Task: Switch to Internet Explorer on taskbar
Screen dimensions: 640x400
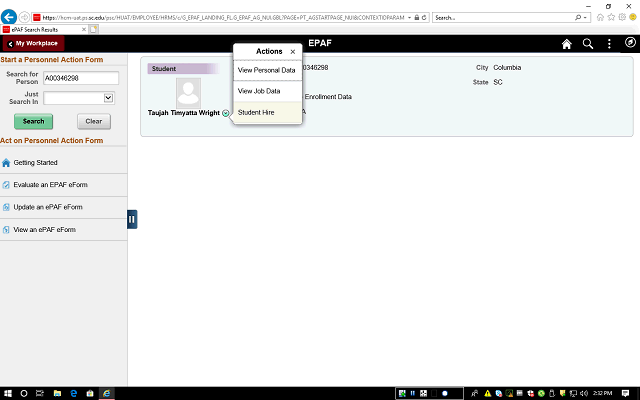Action: point(107,393)
